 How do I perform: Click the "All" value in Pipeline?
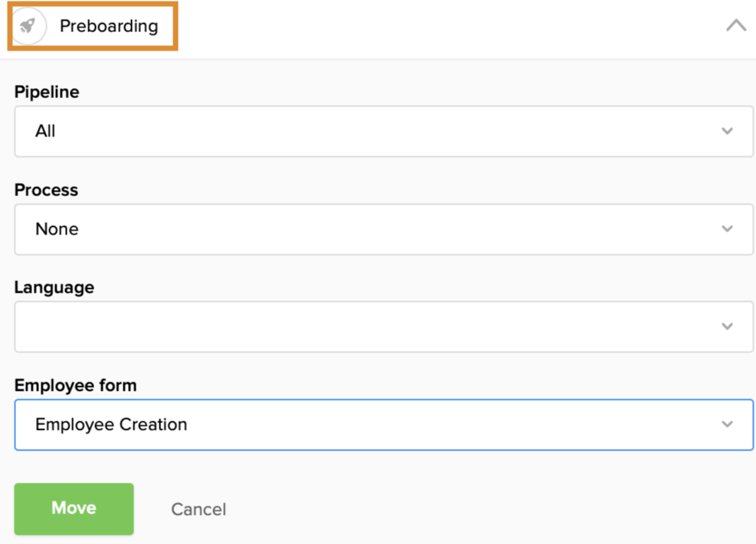[x=45, y=131]
